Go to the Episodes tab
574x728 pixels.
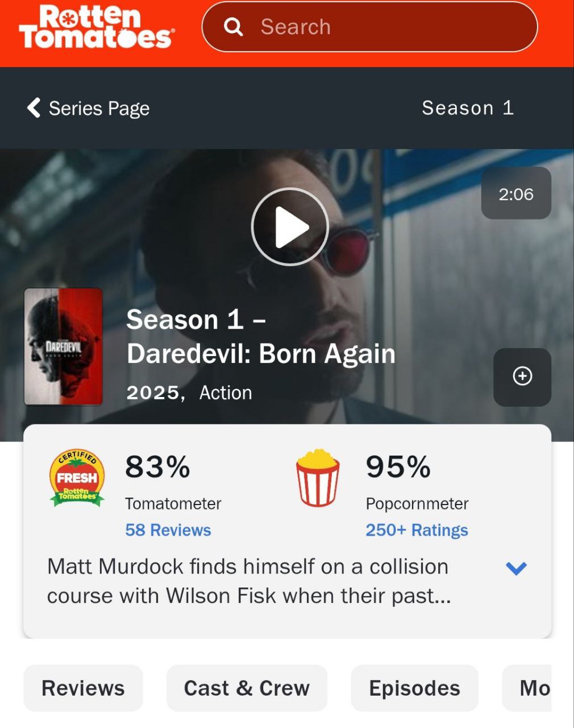pyautogui.click(x=414, y=688)
